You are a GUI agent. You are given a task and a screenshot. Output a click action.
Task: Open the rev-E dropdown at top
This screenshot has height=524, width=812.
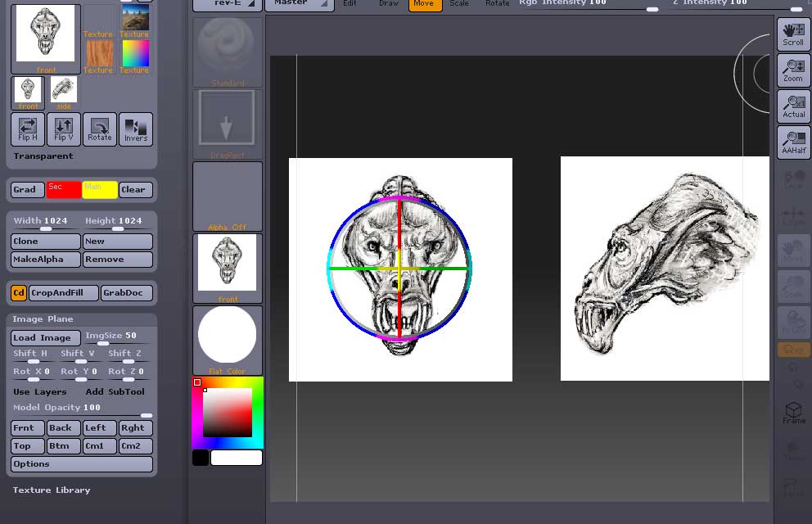[227, 4]
